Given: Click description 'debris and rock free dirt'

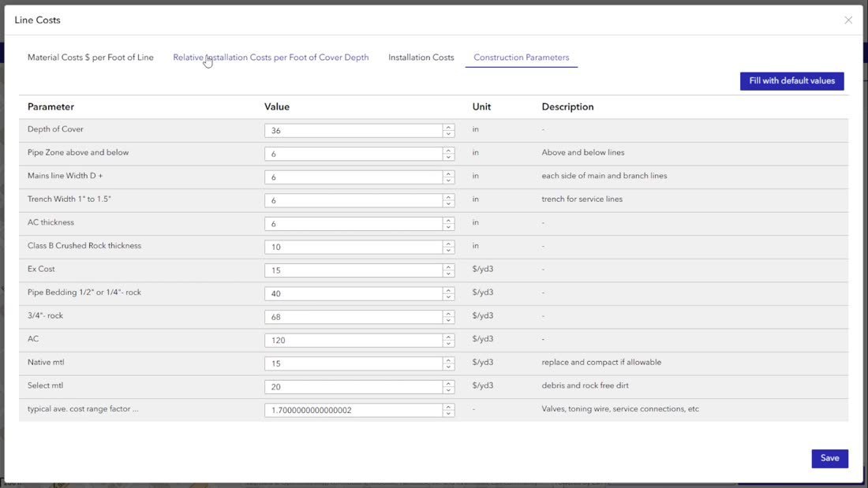Looking at the screenshot, I should [x=585, y=386].
